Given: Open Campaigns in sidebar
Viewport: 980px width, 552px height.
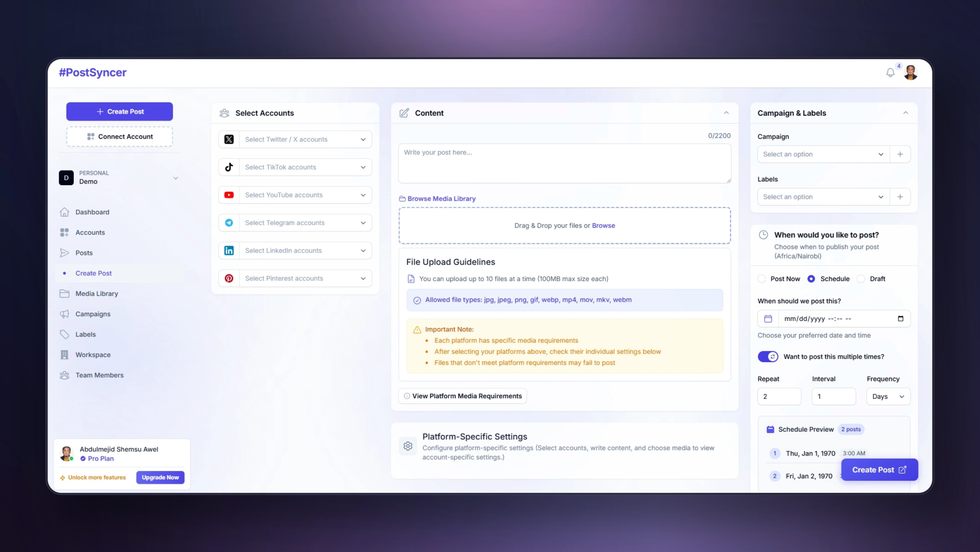Looking at the screenshot, I should tap(120, 314).
